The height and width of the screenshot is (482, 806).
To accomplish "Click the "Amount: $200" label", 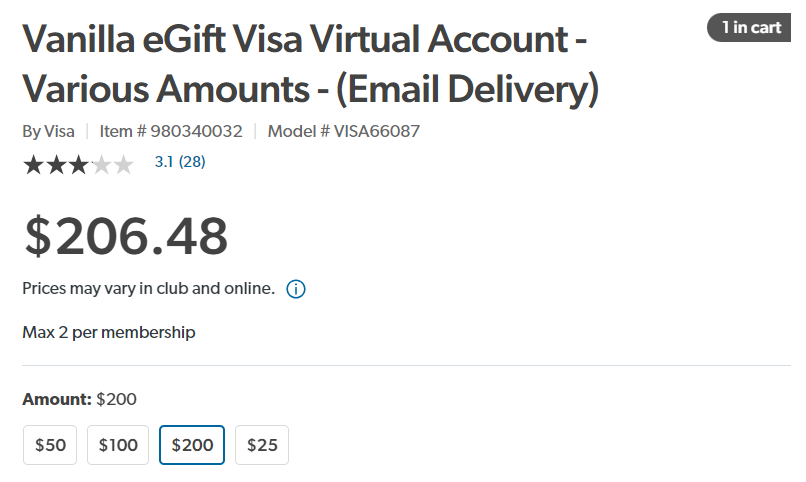I will click(x=79, y=399).
